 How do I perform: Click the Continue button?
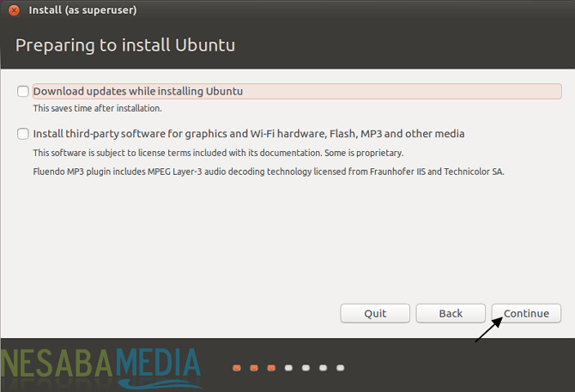tap(526, 314)
